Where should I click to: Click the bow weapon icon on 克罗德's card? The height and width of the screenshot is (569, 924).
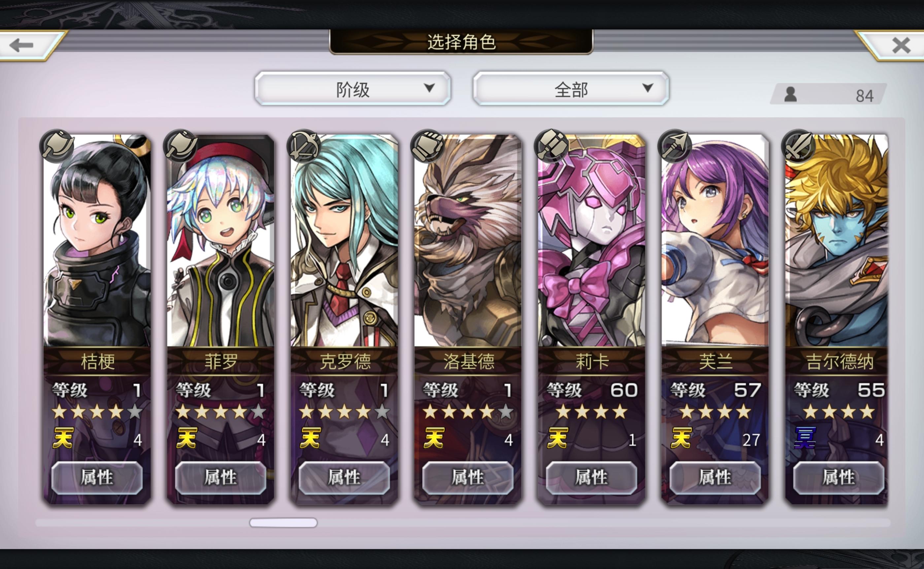[304, 146]
